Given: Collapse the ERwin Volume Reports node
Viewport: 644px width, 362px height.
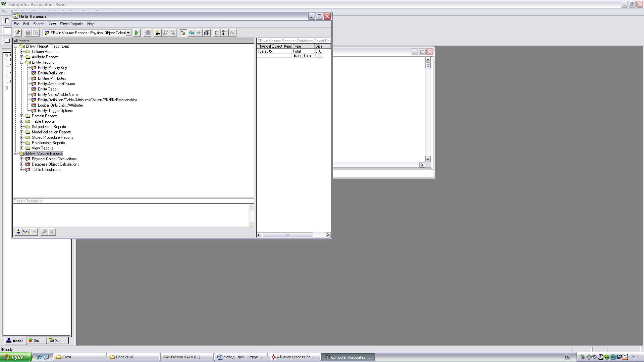Looking at the screenshot, I should (x=15, y=154).
